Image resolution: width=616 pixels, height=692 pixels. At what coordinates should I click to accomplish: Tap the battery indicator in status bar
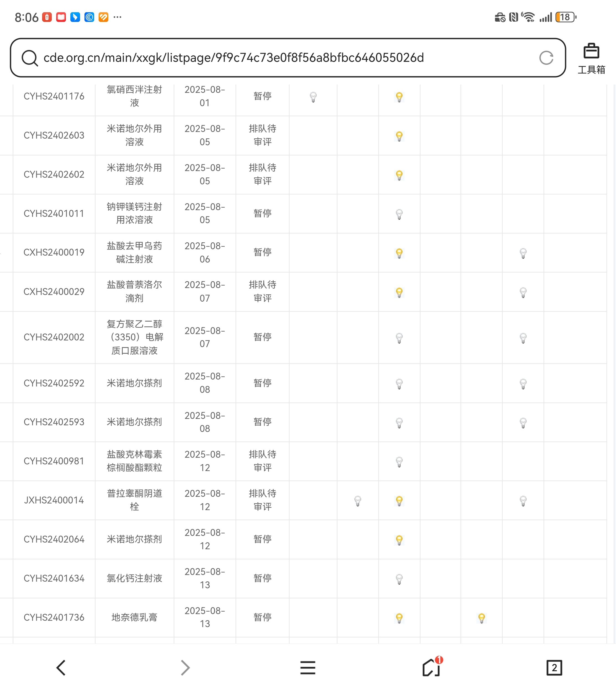pyautogui.click(x=565, y=17)
